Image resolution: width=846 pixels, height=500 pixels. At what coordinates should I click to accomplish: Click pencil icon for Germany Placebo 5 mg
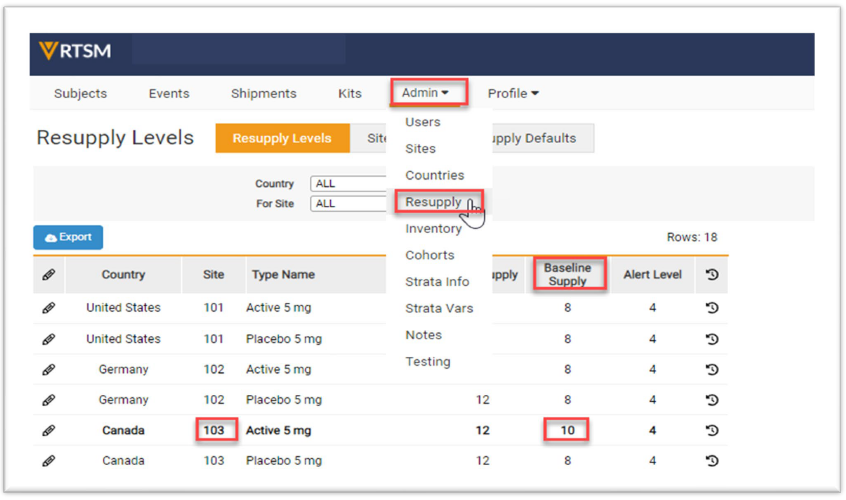pyautogui.click(x=48, y=400)
